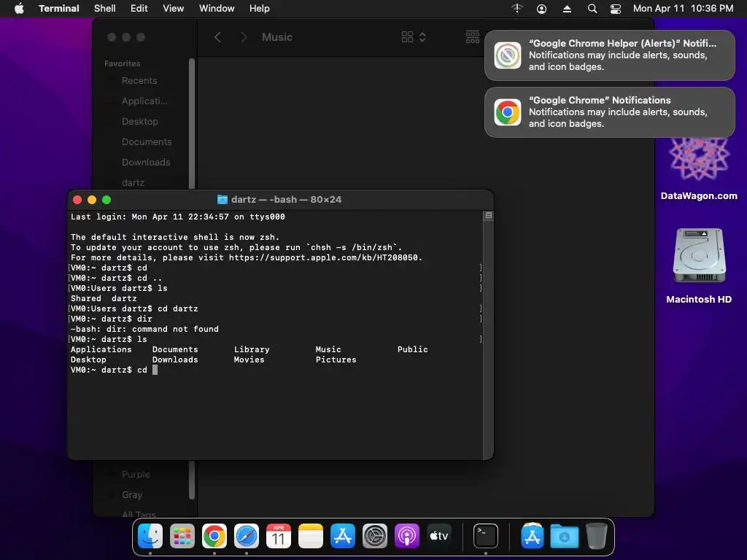The image size is (747, 560).
Task: Click Finder window title Music
Action: [x=277, y=37]
